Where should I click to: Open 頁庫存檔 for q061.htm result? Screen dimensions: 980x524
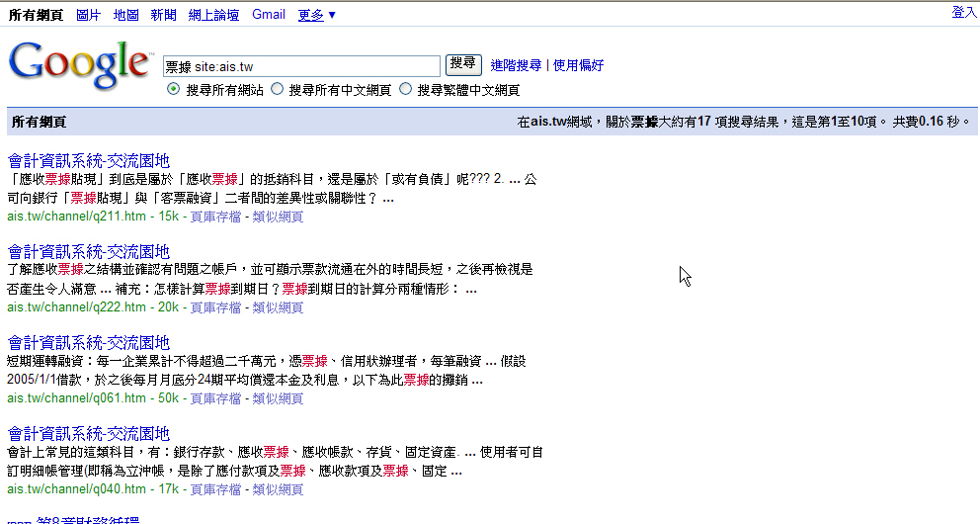click(215, 398)
